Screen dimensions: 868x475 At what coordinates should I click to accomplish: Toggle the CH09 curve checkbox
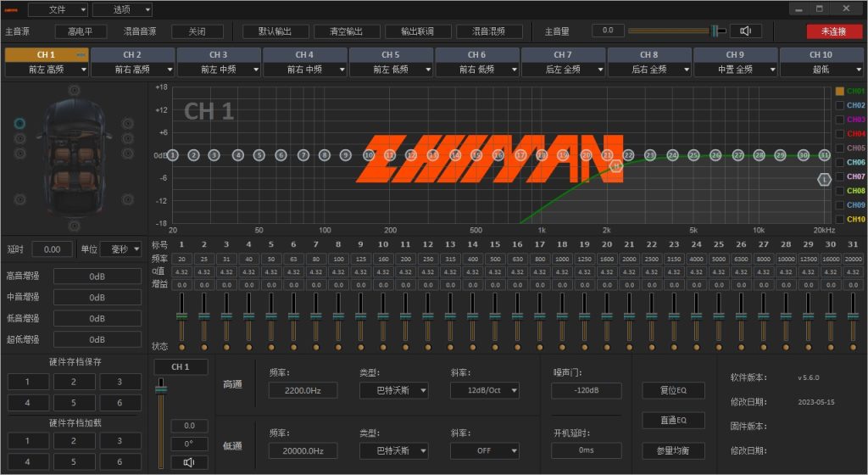pyautogui.click(x=840, y=205)
